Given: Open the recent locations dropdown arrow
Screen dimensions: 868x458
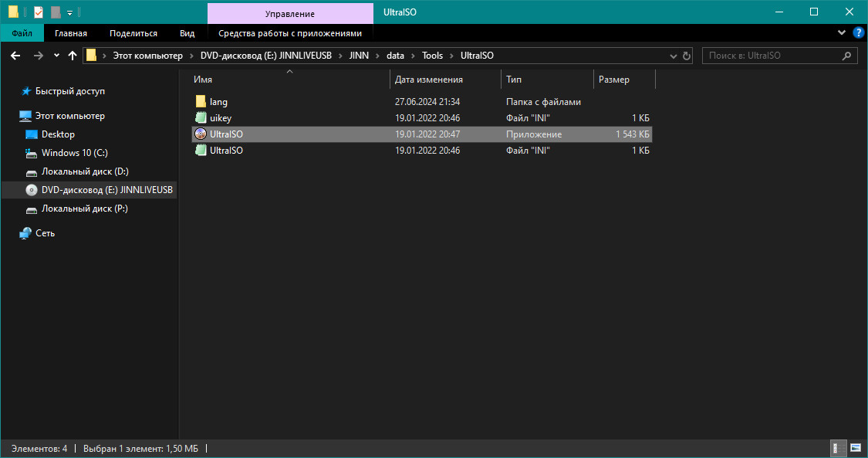Looking at the screenshot, I should pos(56,56).
